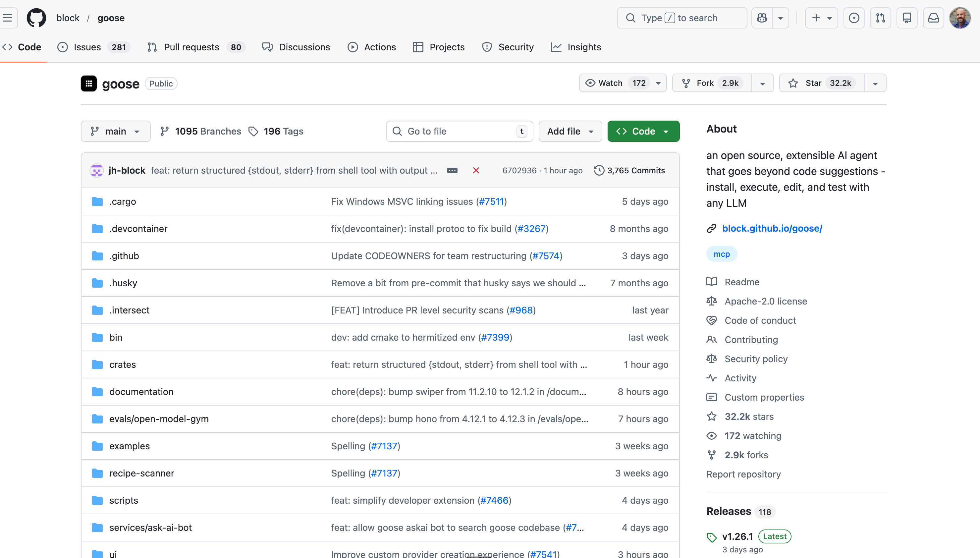The width and height of the screenshot is (980, 558).
Task: Click the GitHub Octocat logo
Action: pyautogui.click(x=36, y=18)
